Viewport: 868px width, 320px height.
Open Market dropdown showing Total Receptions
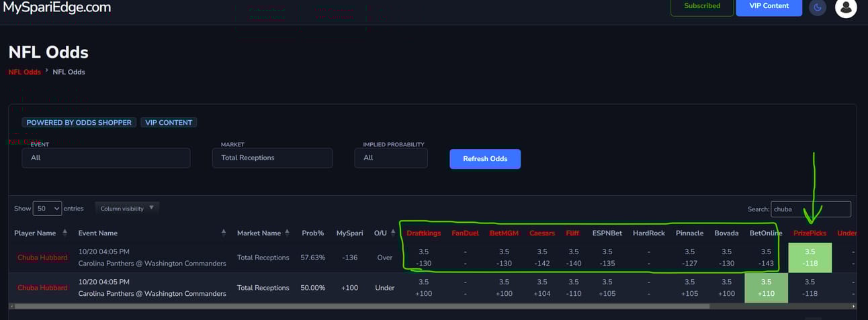pyautogui.click(x=272, y=158)
